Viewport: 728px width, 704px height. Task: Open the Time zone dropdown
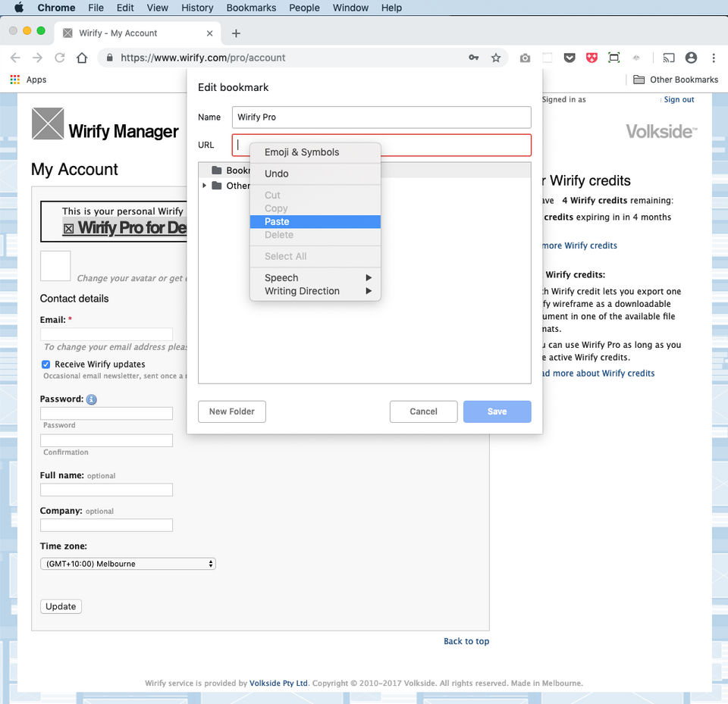click(x=128, y=564)
